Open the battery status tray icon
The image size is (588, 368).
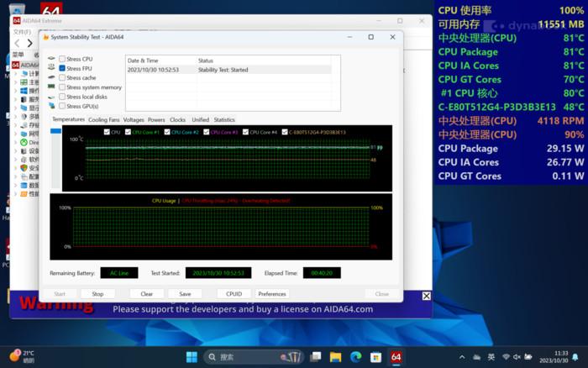(528, 357)
